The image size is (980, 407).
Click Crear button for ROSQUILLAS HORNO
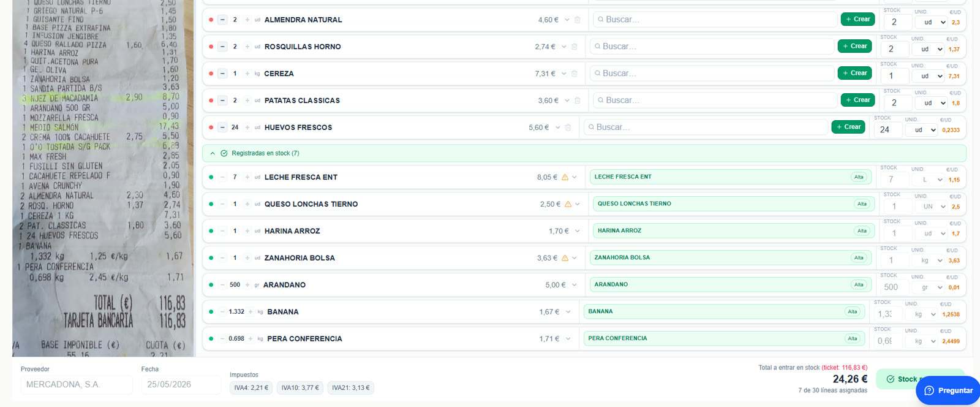pyautogui.click(x=854, y=46)
